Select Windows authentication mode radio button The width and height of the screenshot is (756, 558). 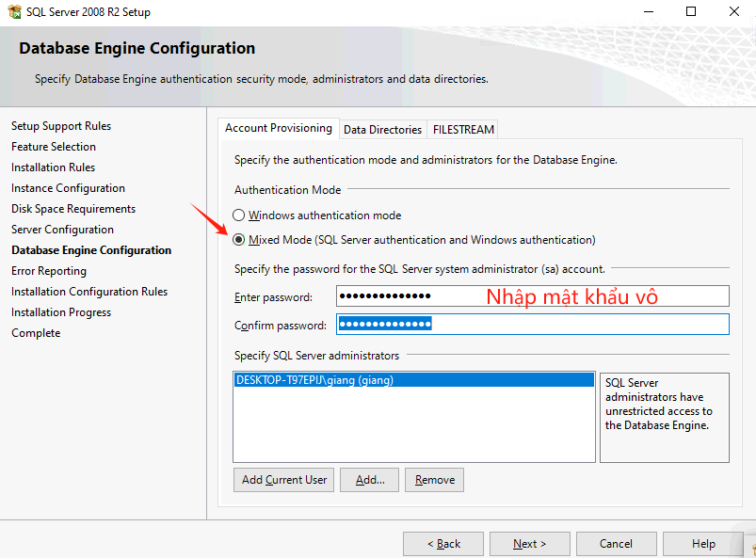point(238,215)
